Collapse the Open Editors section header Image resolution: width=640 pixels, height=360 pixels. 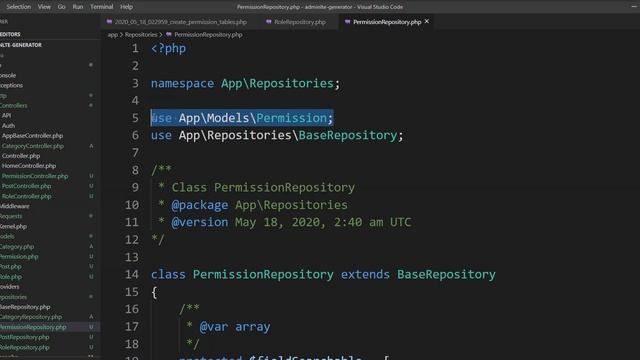pos(10,34)
